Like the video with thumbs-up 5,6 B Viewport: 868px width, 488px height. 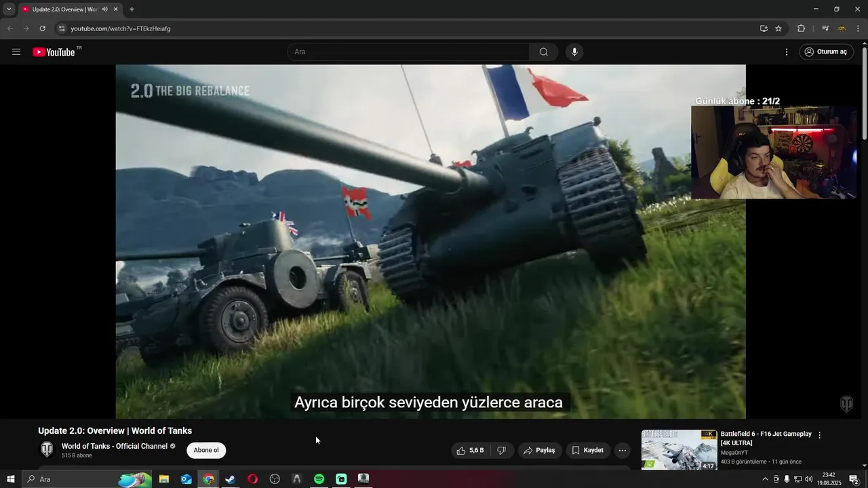[470, 451]
